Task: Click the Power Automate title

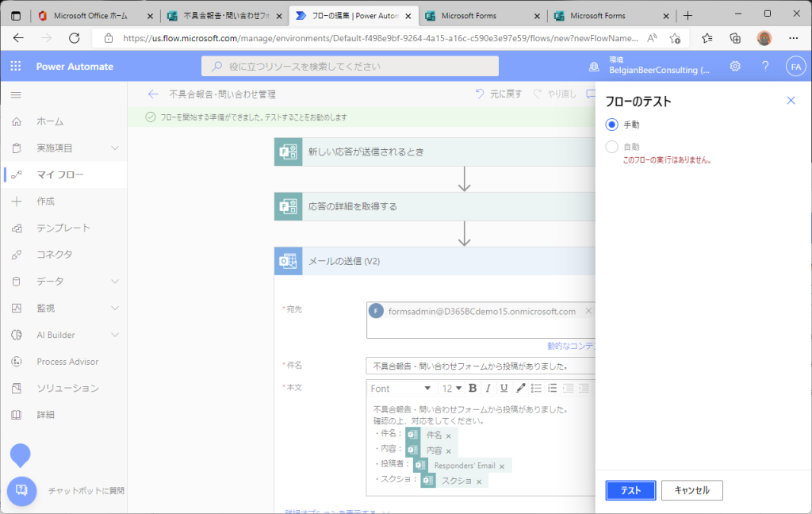Action: (x=75, y=67)
